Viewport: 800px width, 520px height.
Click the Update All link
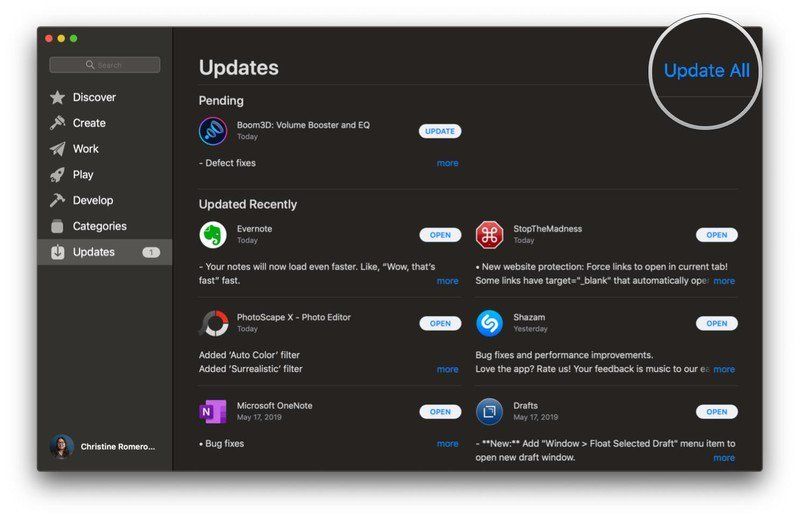[x=707, y=70]
